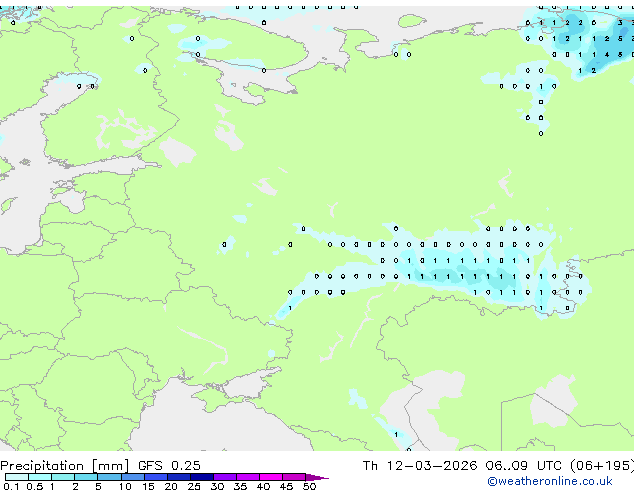Viewport: 634px width, 490px height.
Task: Click the '30' legend scale label
Action: point(217,486)
